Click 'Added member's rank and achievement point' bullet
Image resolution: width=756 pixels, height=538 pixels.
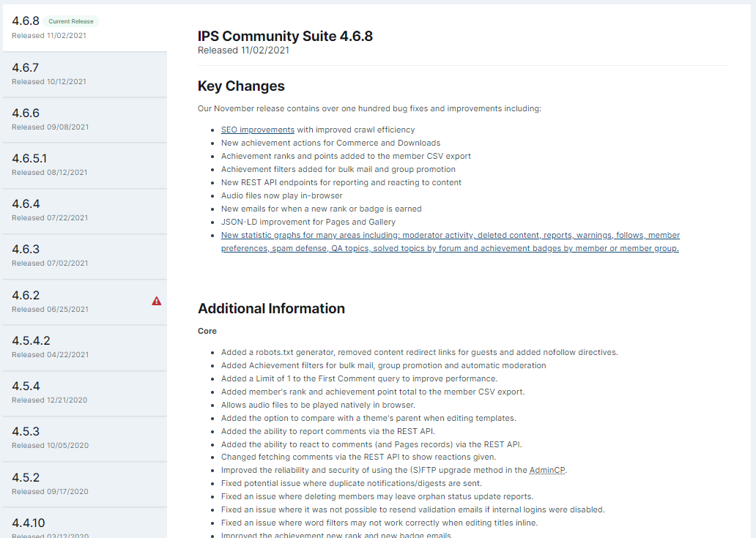point(373,392)
